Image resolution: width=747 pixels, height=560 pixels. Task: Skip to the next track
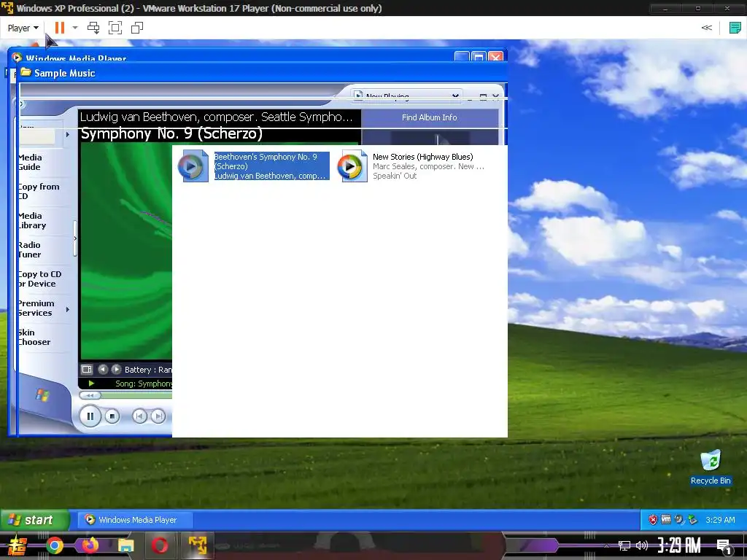pyautogui.click(x=158, y=416)
